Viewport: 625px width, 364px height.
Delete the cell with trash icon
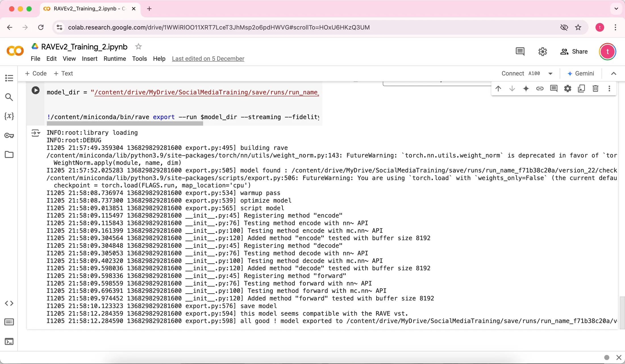595,89
